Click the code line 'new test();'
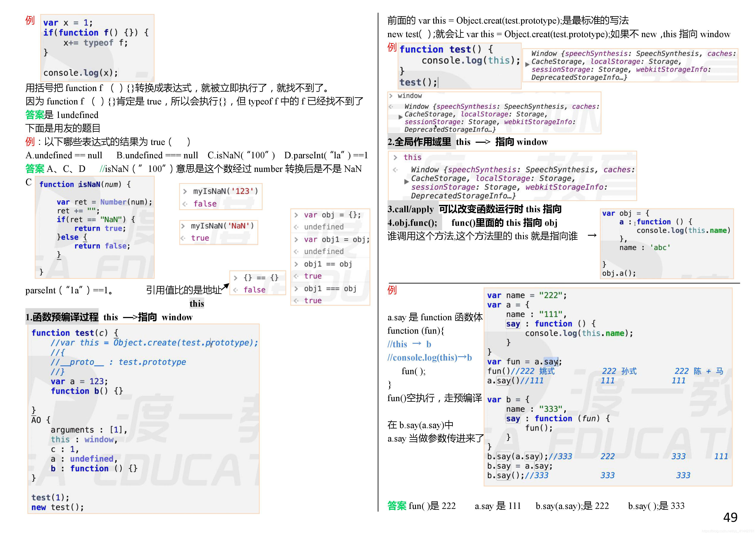The image size is (756, 535). (58, 507)
